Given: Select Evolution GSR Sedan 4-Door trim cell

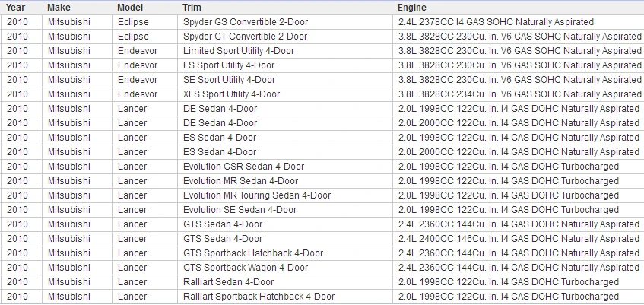Looking at the screenshot, I should tap(285, 167).
